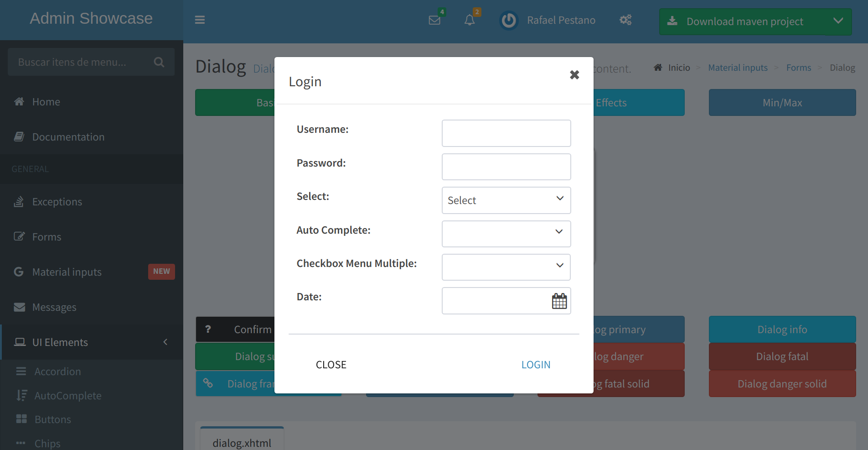Click the CLOSE button in the Login dialog
868x450 pixels.
331,364
